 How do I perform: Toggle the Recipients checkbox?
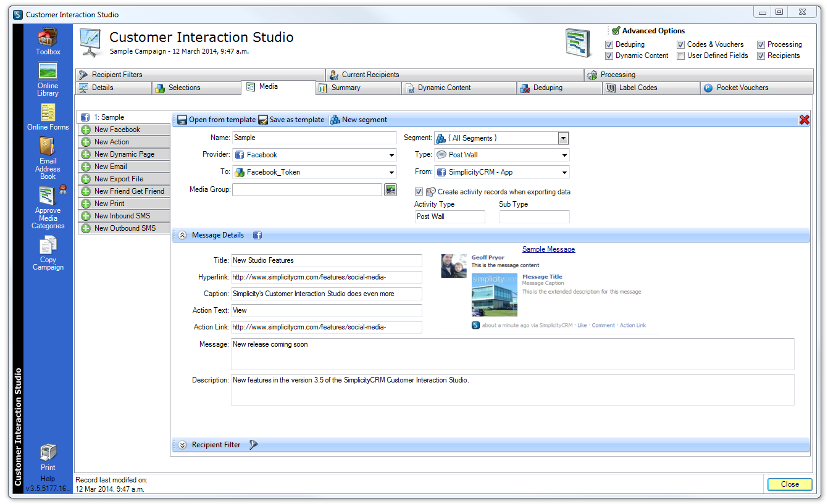tap(761, 56)
